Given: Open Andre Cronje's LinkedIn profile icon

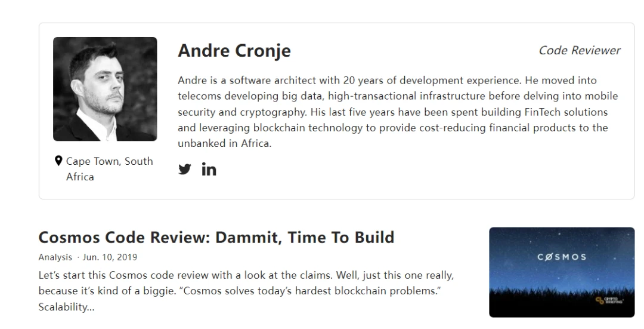Looking at the screenshot, I should [x=209, y=169].
